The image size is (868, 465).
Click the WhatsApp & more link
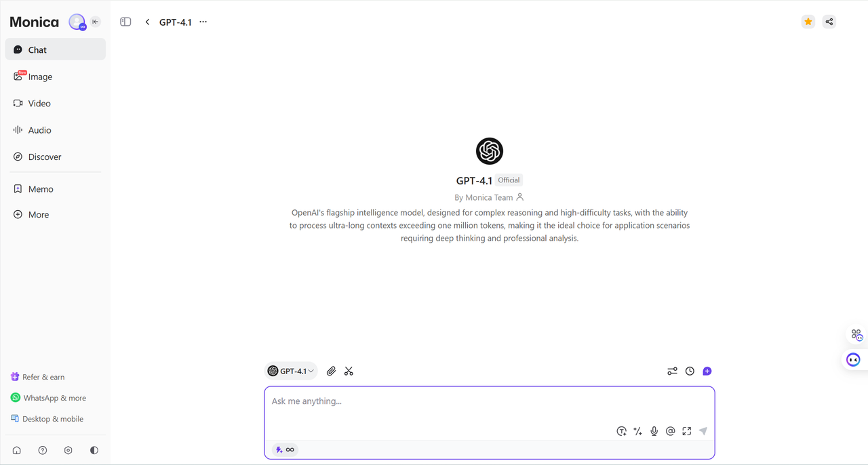coord(48,398)
